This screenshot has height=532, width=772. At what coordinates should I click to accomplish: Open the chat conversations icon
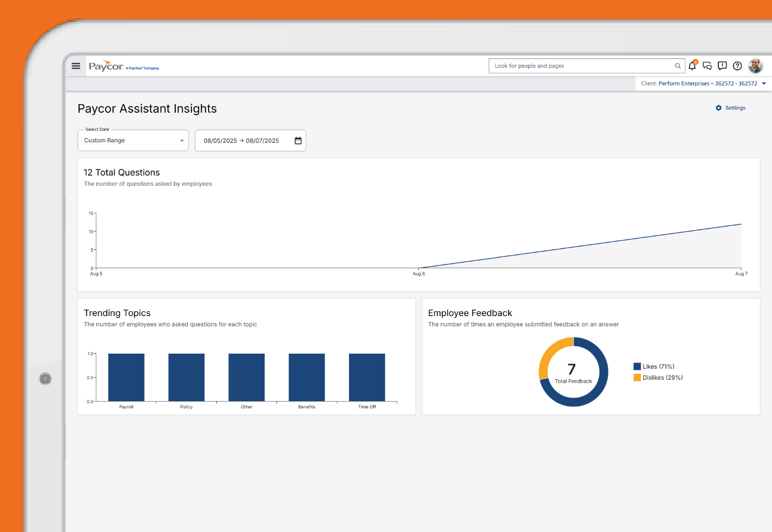coord(707,66)
